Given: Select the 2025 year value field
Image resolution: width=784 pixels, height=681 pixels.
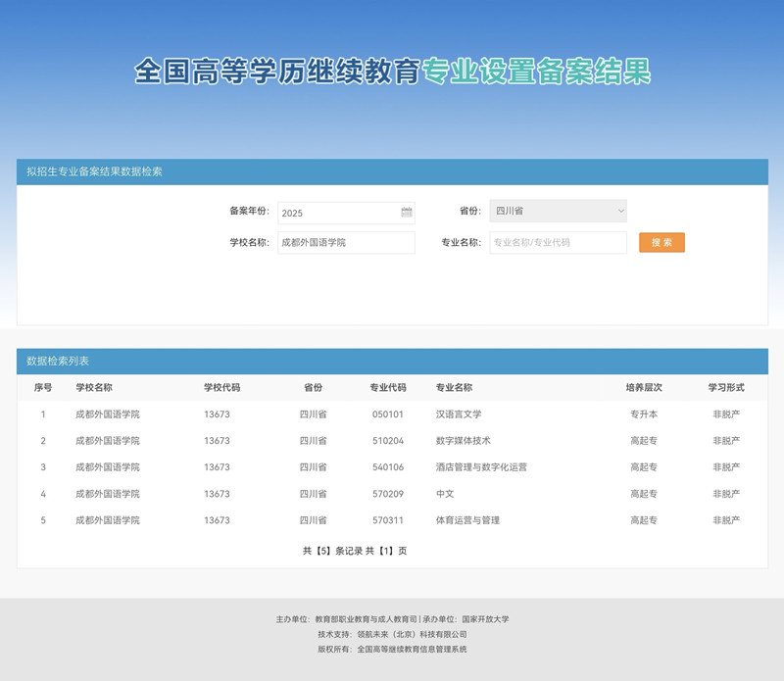Looking at the screenshot, I should tap(333, 211).
